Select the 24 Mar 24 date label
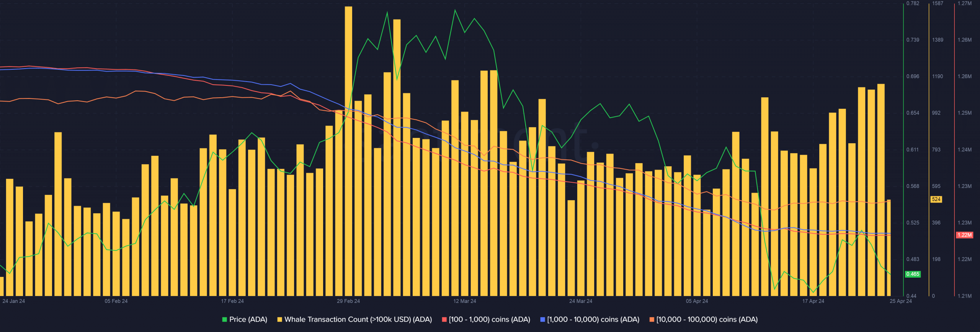This screenshot has width=980, height=332. (581, 301)
